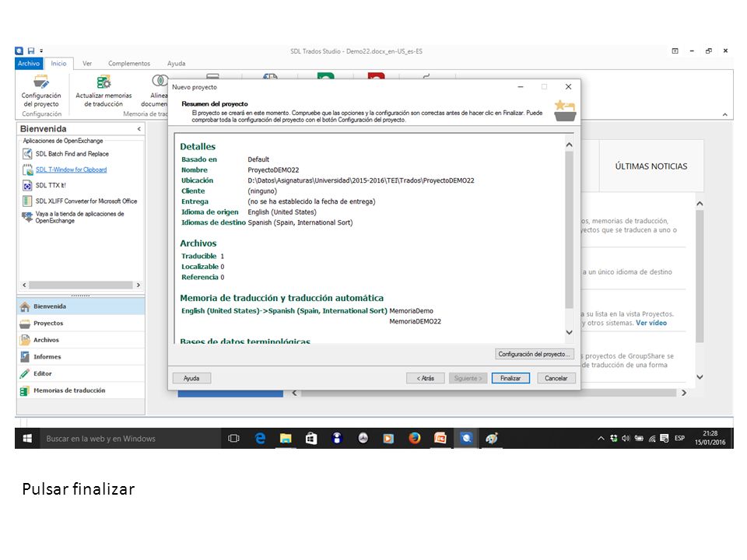Click the MemoriaDemo translation memory entry
Screen dimensions: 747x560
(x=411, y=311)
